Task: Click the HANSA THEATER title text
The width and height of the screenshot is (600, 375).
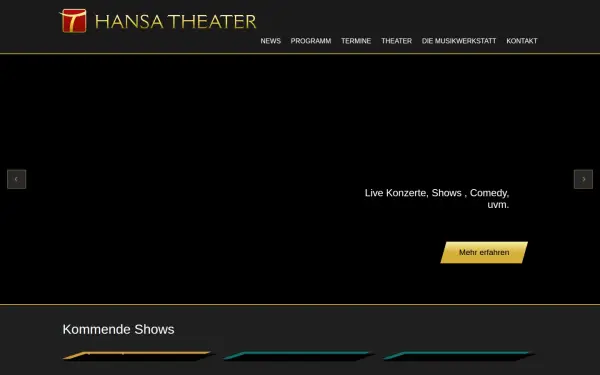Action: [176, 22]
